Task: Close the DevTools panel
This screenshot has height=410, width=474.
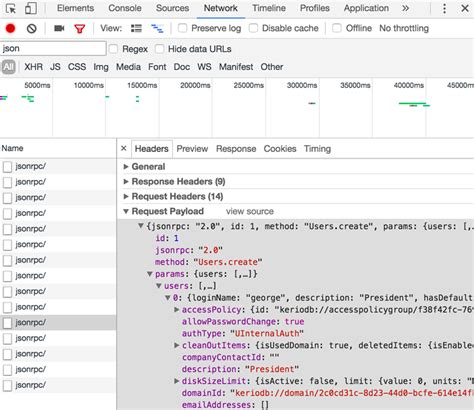Action: pos(465,8)
